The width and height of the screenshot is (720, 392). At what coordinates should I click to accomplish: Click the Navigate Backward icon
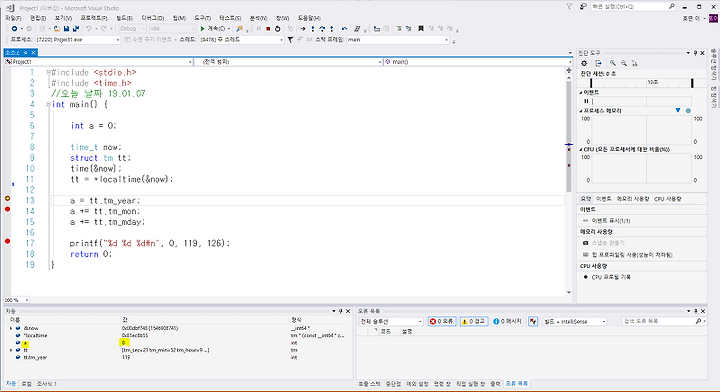[14, 28]
